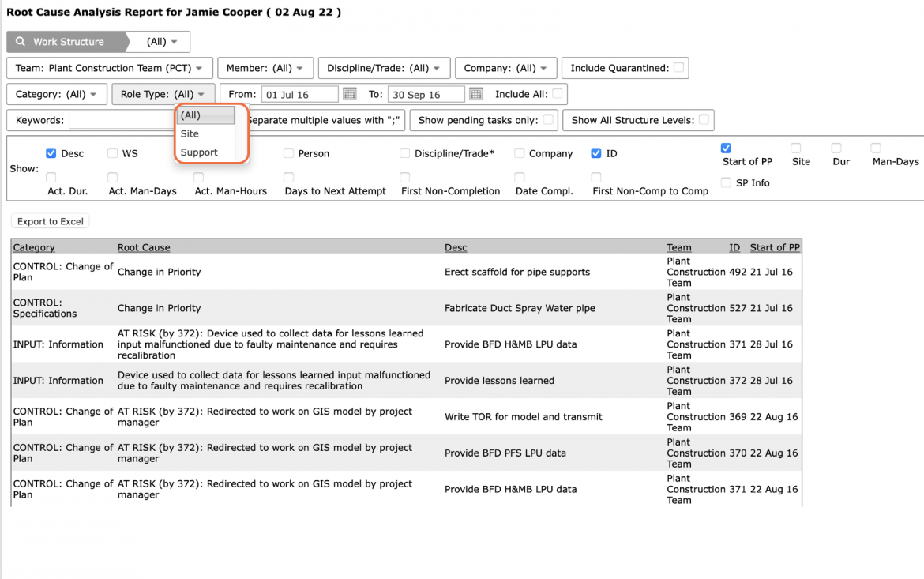Screen dimensions: 924x579
Task: Click 'Write TOR for model and transmit' cell
Action: [x=524, y=417]
